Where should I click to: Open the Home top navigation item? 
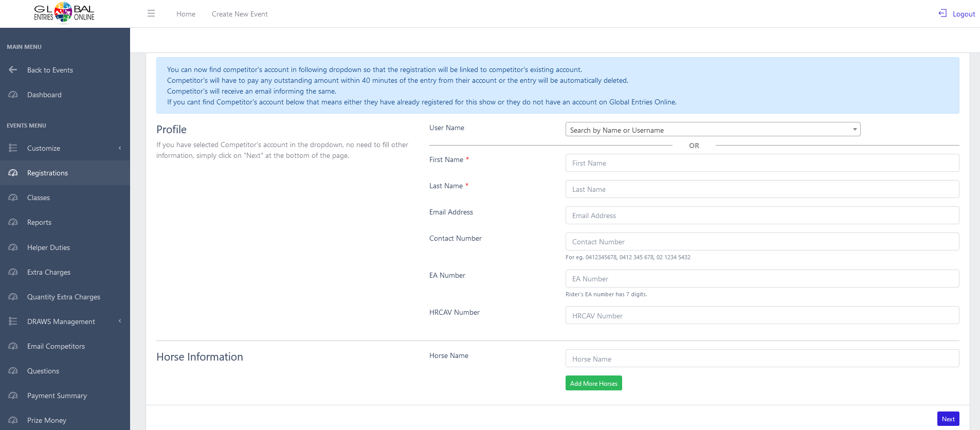186,14
